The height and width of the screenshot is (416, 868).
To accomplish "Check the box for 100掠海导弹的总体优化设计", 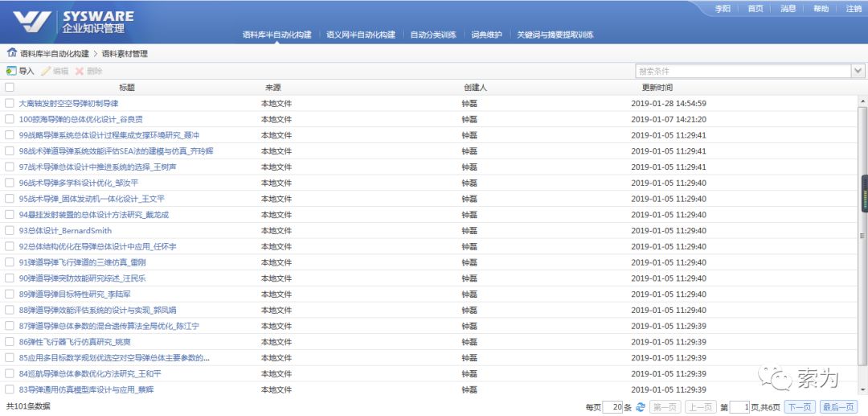I will (10, 119).
